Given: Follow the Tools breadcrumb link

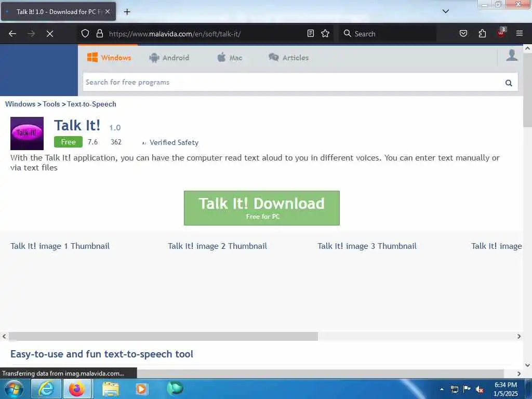Looking at the screenshot, I should pos(51,104).
